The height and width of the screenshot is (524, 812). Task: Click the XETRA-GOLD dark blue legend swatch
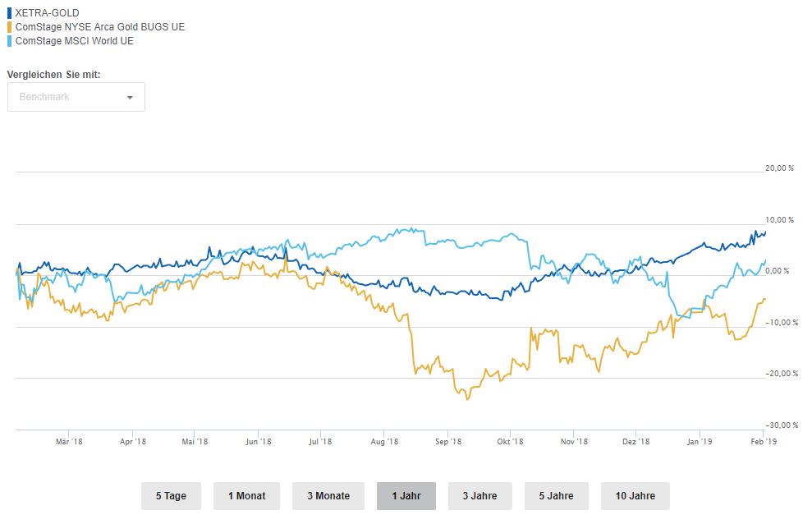click(10, 12)
